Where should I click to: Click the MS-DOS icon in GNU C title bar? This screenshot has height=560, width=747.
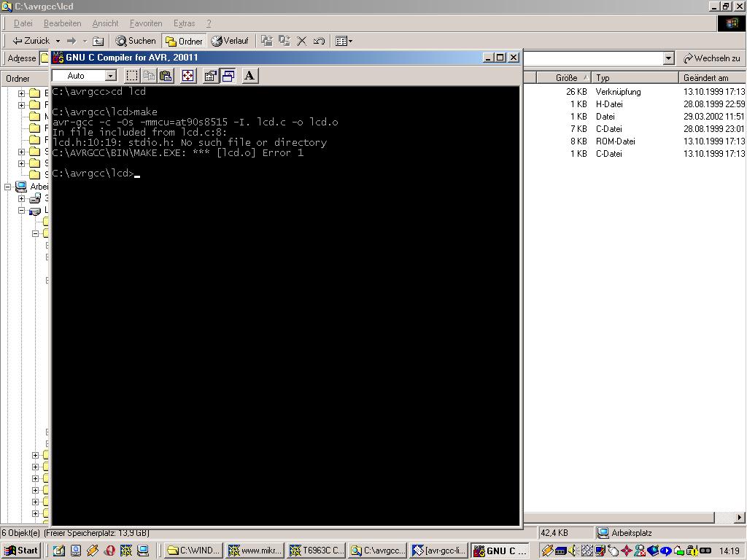58,57
